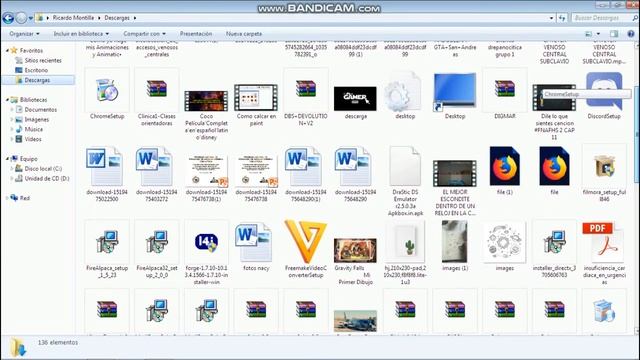Select the fotos nacy Word document
The image size is (640, 360).
click(x=253, y=242)
